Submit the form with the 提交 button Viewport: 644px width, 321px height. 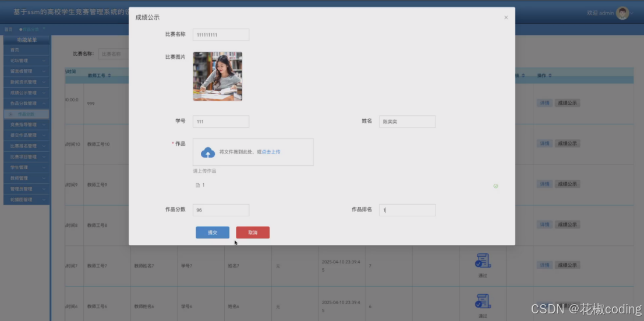pos(213,233)
